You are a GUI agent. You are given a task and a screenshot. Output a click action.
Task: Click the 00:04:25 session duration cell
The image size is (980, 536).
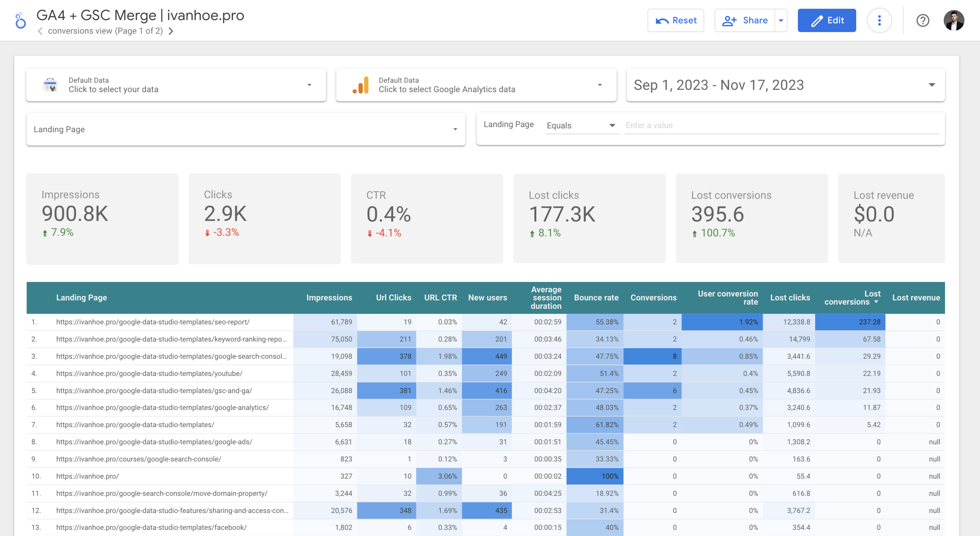[x=539, y=494]
